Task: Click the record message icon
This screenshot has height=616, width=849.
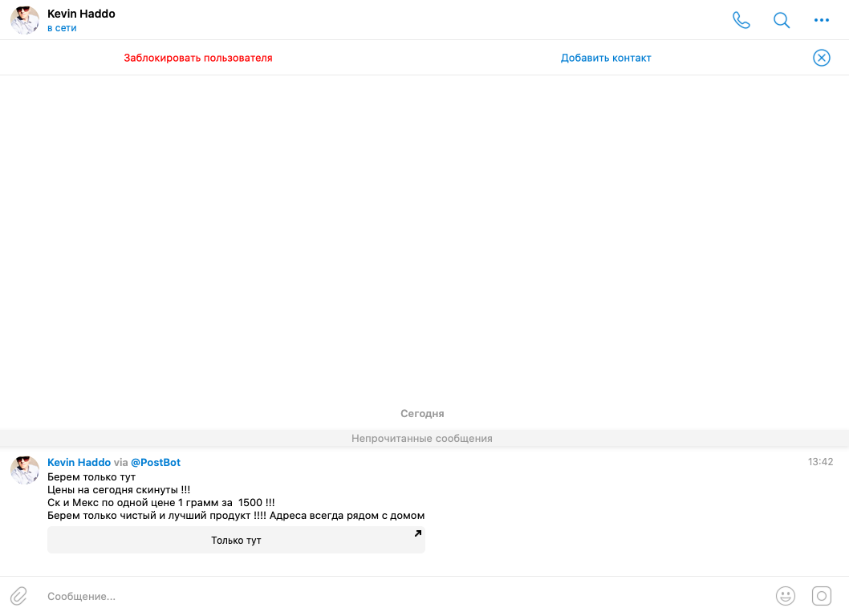Action: coord(822,596)
